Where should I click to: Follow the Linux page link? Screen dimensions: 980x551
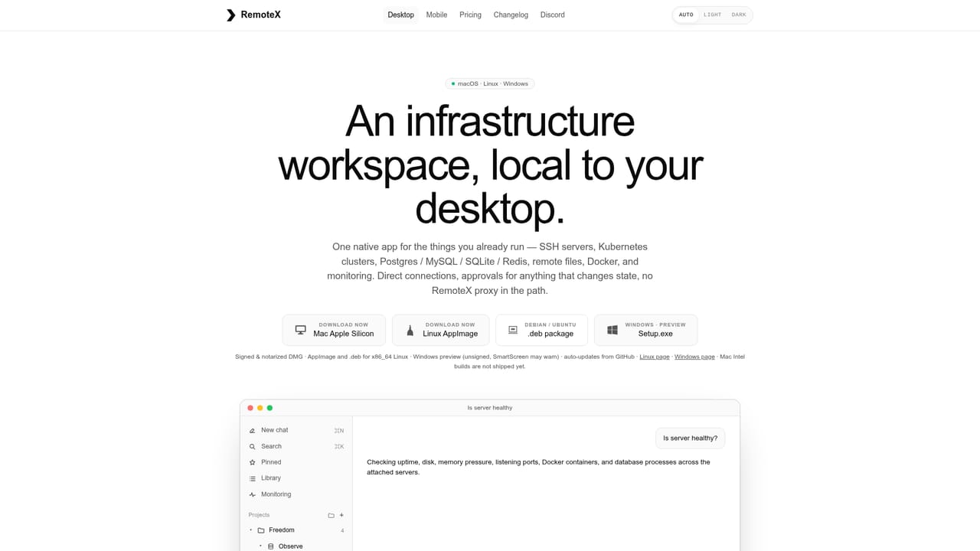pyautogui.click(x=655, y=357)
